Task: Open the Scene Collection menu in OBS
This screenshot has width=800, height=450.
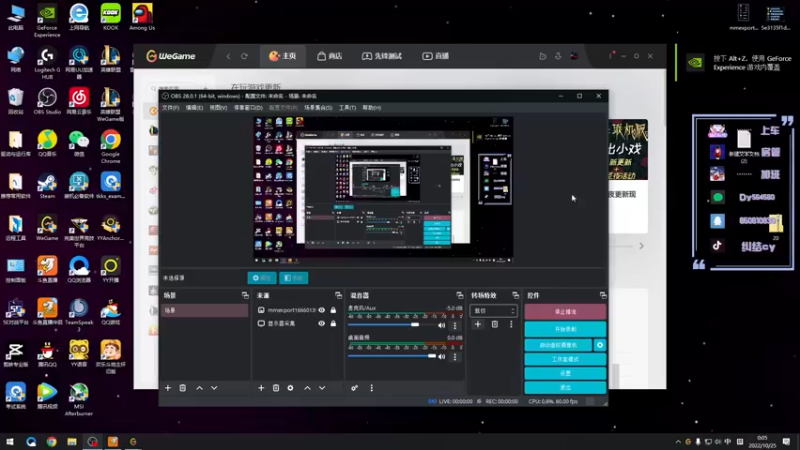Action: pyautogui.click(x=318, y=108)
